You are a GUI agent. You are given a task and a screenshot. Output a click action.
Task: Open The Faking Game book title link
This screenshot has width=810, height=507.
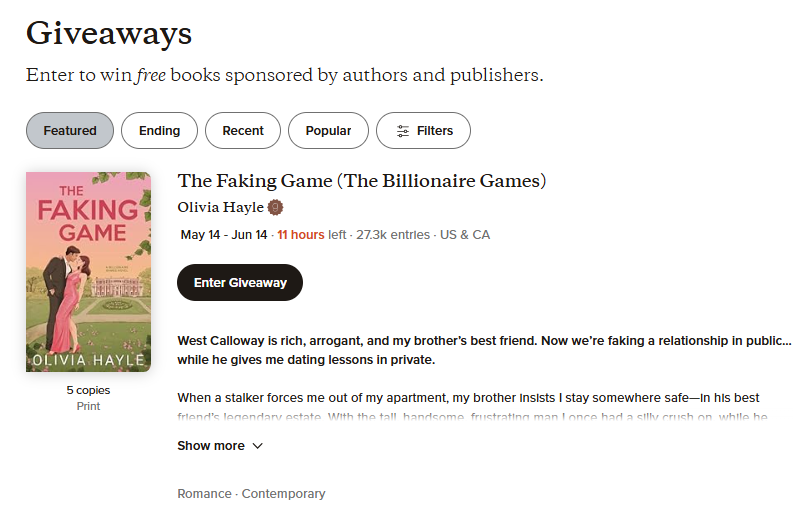362,181
